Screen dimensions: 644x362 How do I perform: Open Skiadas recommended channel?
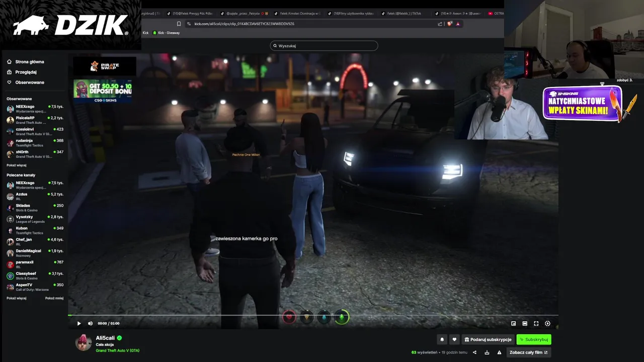[35, 208]
